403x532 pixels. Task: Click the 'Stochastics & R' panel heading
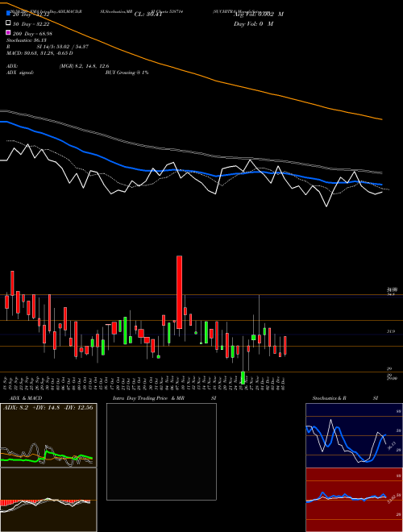click(330, 398)
